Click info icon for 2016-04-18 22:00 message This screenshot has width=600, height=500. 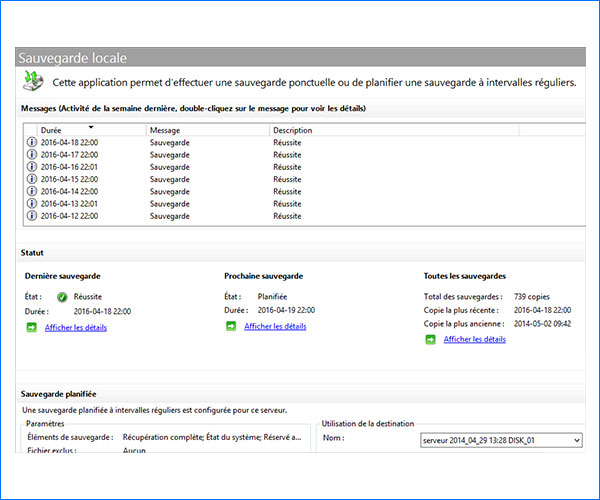click(31, 143)
